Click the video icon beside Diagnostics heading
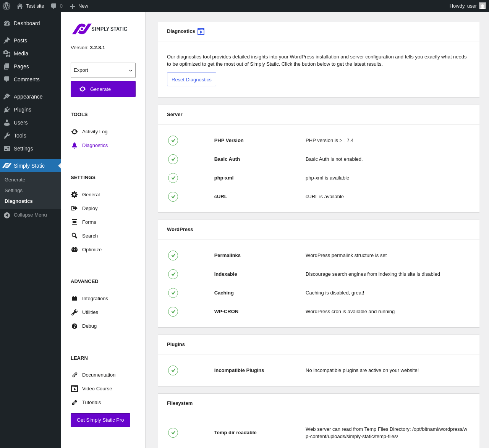The height and width of the screenshot is (448, 489). [201, 32]
